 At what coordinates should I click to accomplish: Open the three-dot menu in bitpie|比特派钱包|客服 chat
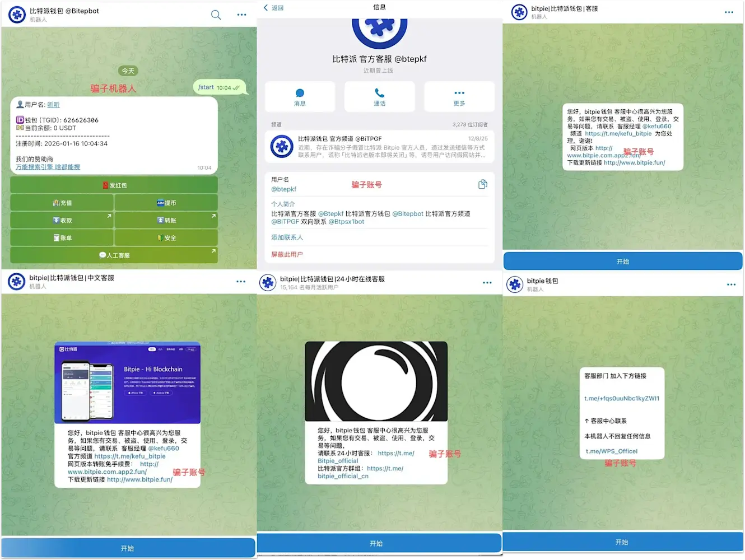click(729, 12)
